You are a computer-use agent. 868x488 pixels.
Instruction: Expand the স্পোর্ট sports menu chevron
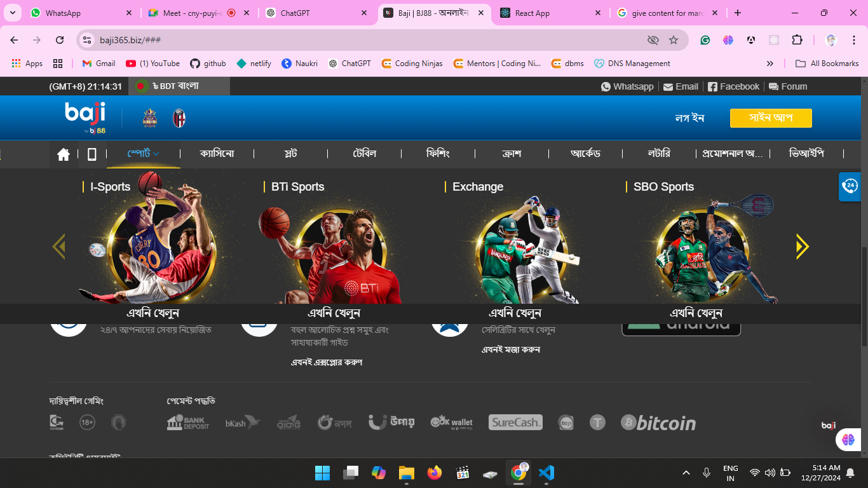pyautogui.click(x=156, y=154)
